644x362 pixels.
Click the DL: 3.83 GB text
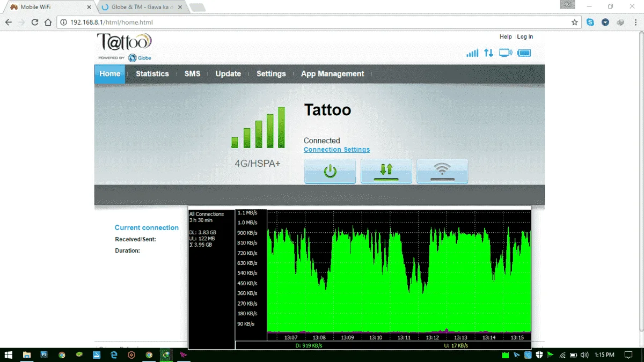point(203,232)
